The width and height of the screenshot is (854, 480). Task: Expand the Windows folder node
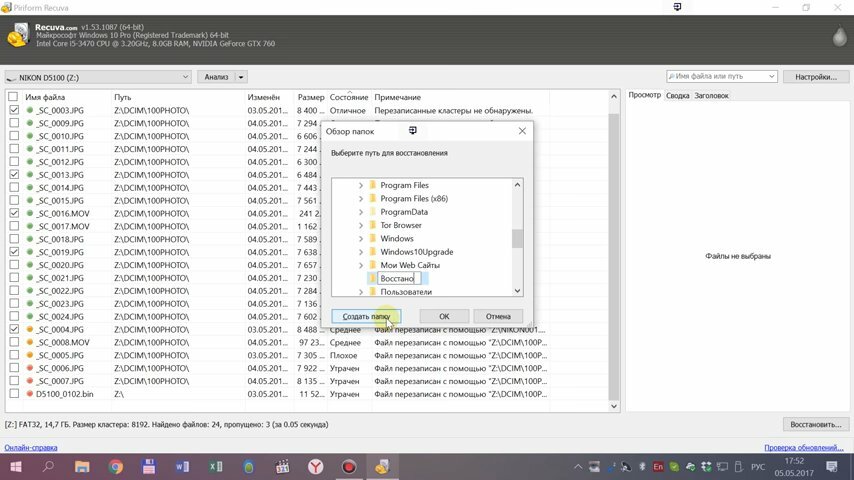[x=361, y=239]
